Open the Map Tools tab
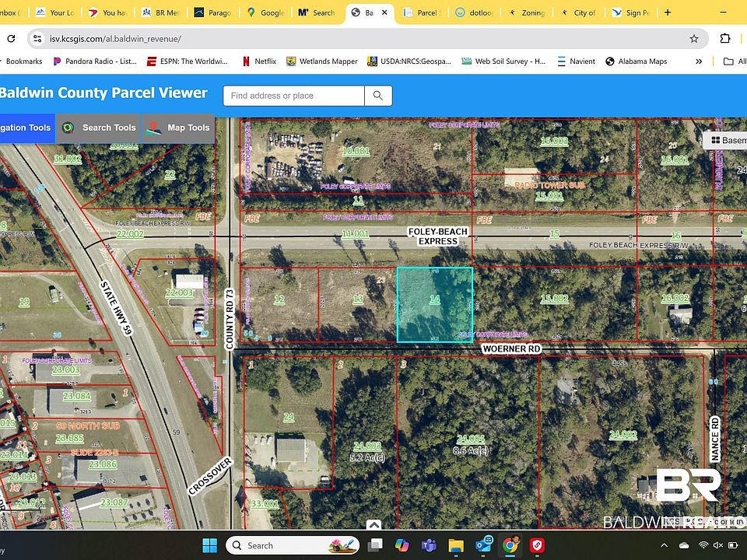This screenshot has width=747, height=560. point(177,128)
